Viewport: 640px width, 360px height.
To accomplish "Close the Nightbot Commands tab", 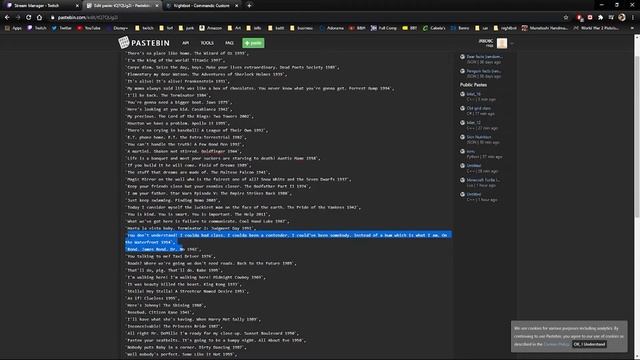I will pos(236,6).
